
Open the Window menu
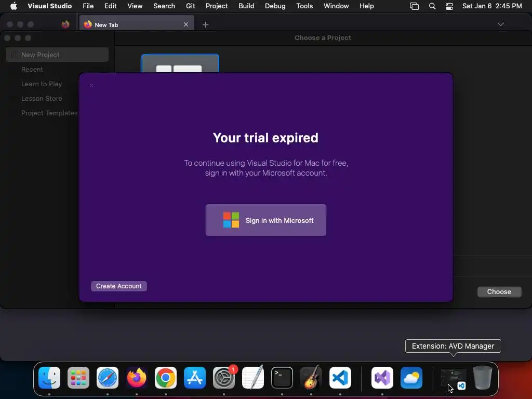pos(336,6)
